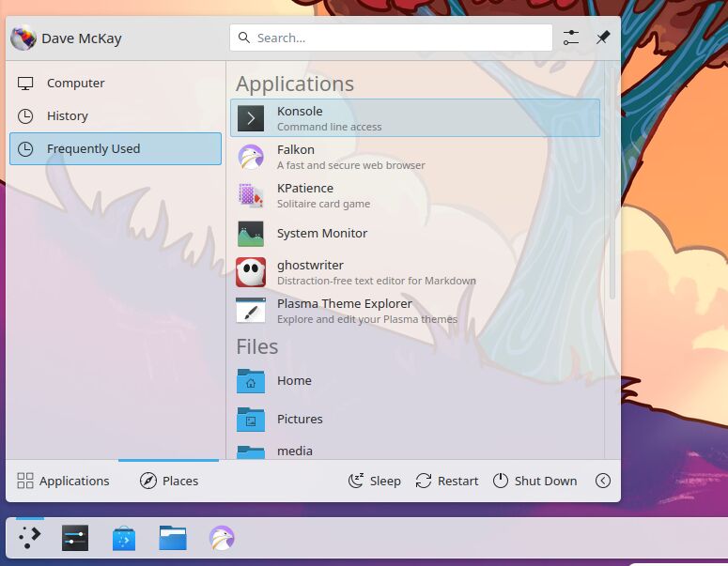The image size is (728, 566).
Task: Pin the launcher menu open
Action: click(x=603, y=38)
